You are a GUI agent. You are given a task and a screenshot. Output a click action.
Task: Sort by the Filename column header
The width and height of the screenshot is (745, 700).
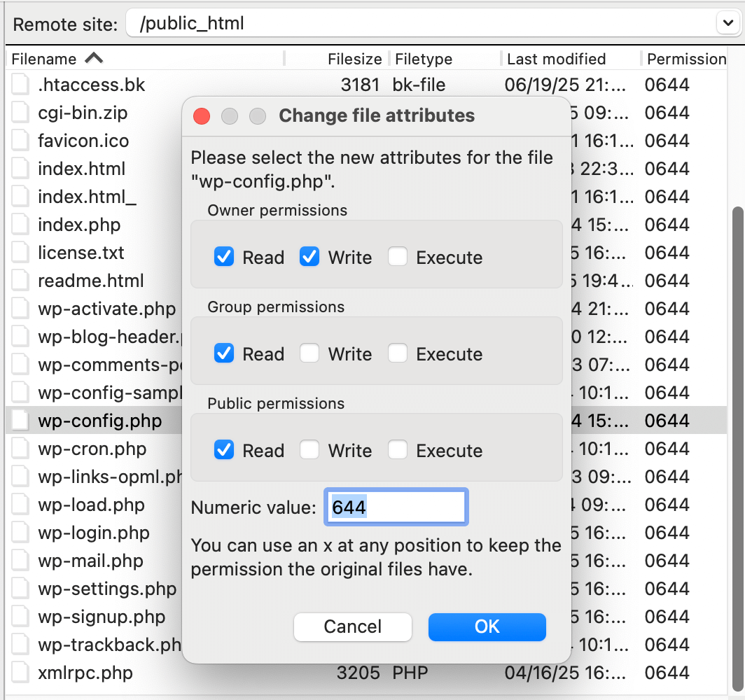click(x=145, y=59)
